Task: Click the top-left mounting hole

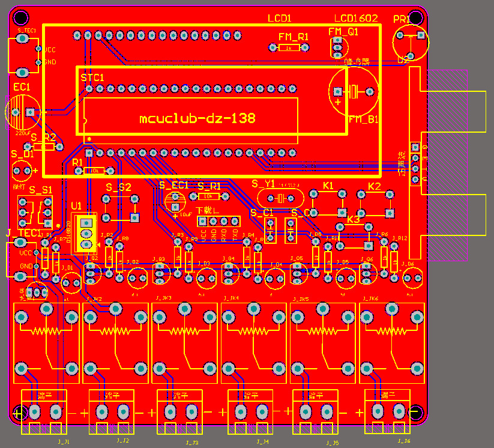Action: [21, 17]
